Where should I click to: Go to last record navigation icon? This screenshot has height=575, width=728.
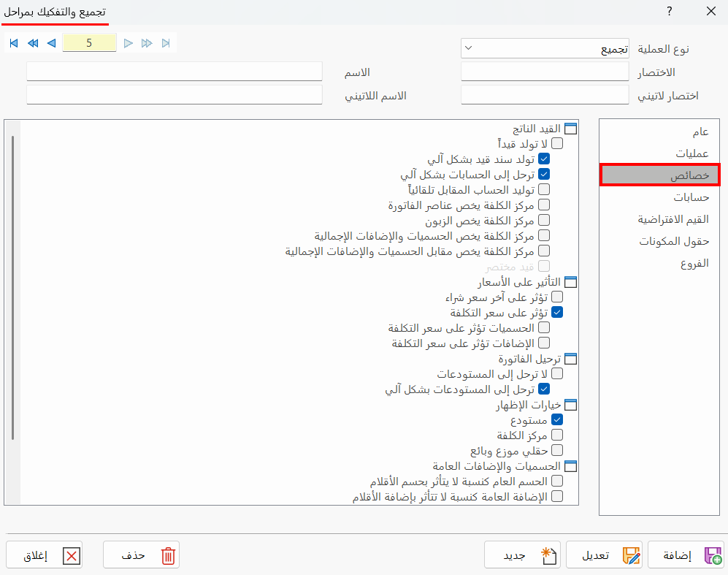click(166, 43)
